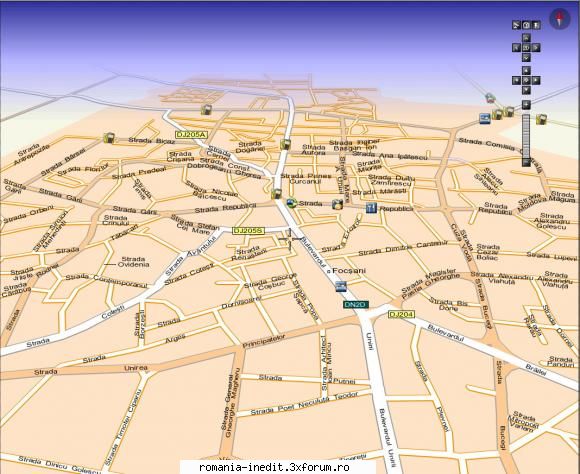Click the Focșani city label
580x474 pixels.
pyautogui.click(x=349, y=270)
